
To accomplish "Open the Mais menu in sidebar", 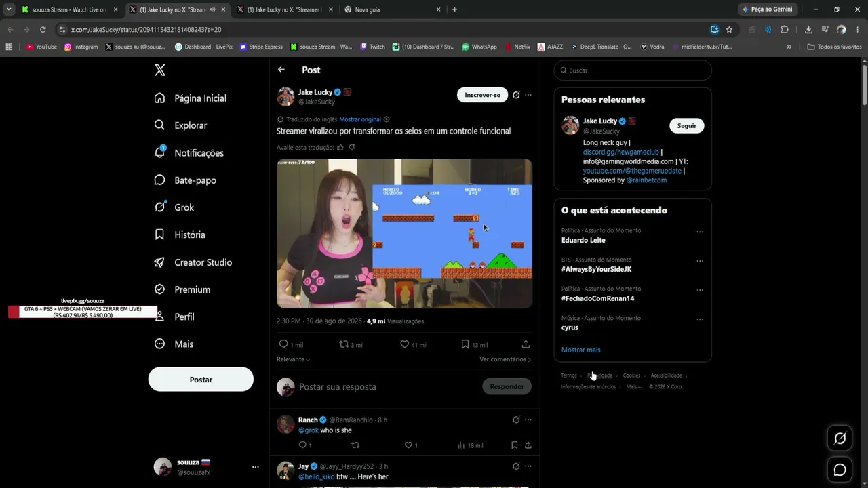I will pos(174,344).
